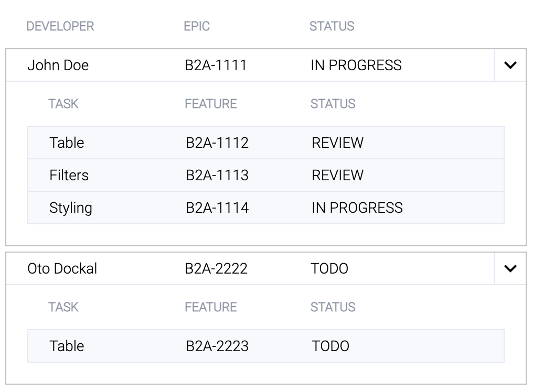This screenshot has height=392, width=533.
Task: Click John Doe's IN PROGRESS status
Action: point(356,65)
